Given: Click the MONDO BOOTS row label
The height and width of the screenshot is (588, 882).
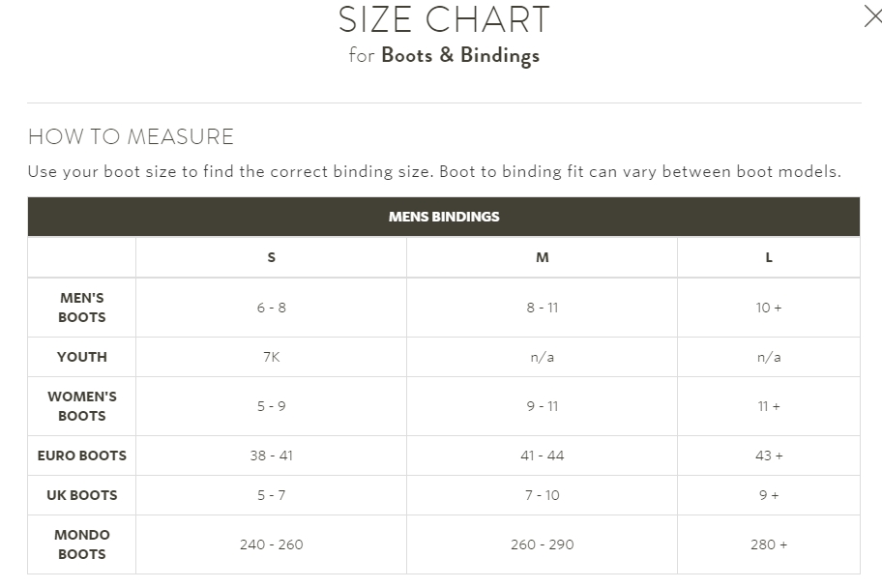Looking at the screenshot, I should tap(81, 544).
